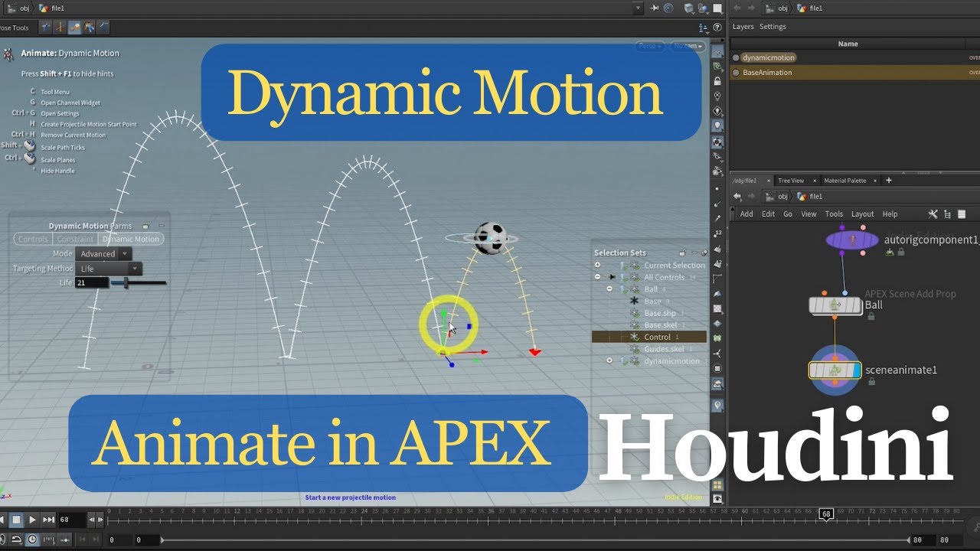The width and height of the screenshot is (980, 551).
Task: Open the Layers menu
Action: 743,27
